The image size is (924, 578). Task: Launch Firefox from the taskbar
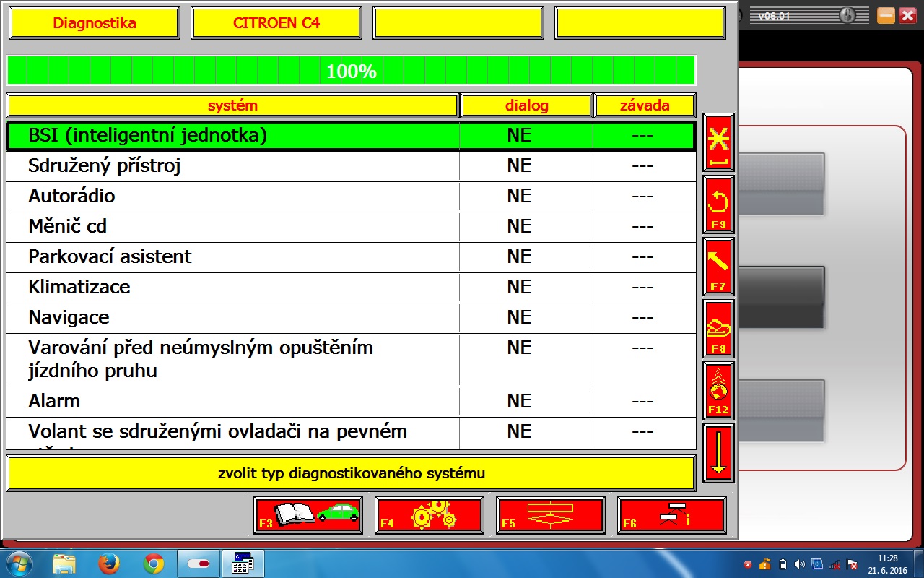pyautogui.click(x=109, y=564)
